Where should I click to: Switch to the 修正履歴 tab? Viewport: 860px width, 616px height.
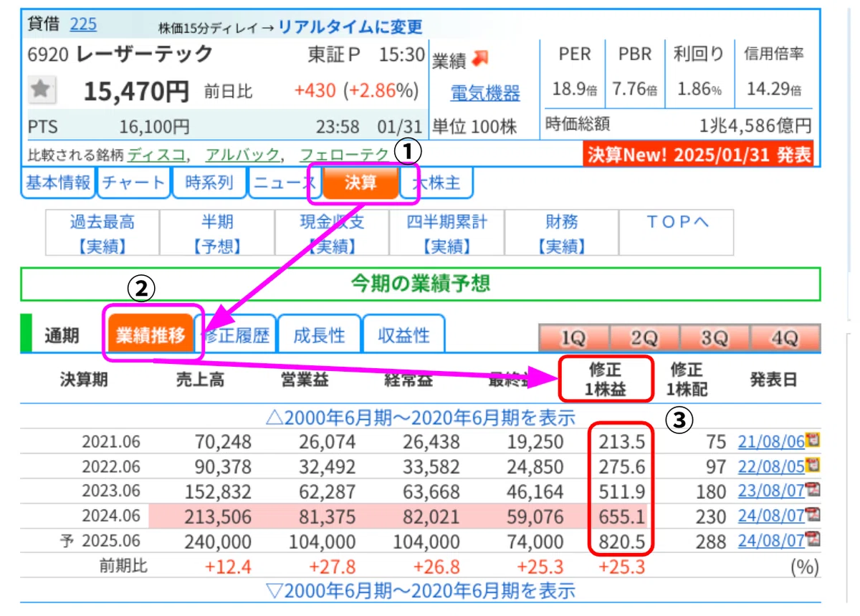pos(235,335)
